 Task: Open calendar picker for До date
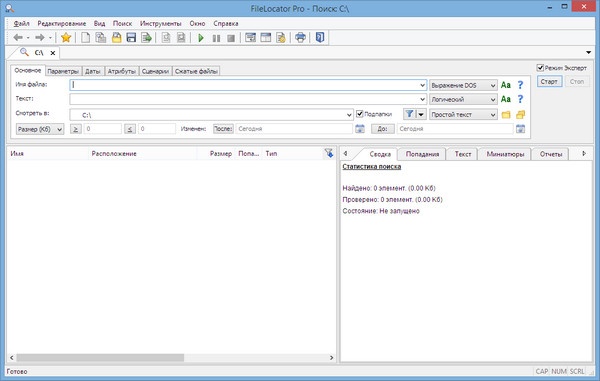[520, 129]
